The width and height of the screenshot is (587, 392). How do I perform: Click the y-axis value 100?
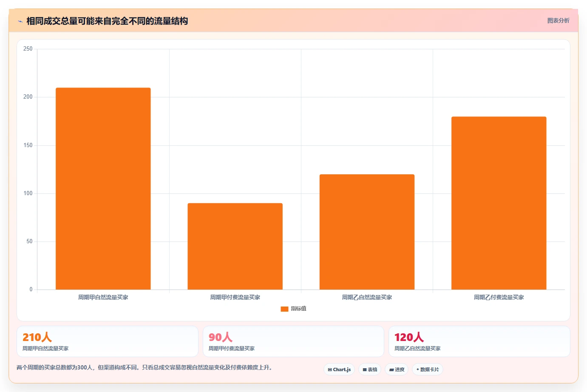[28, 193]
